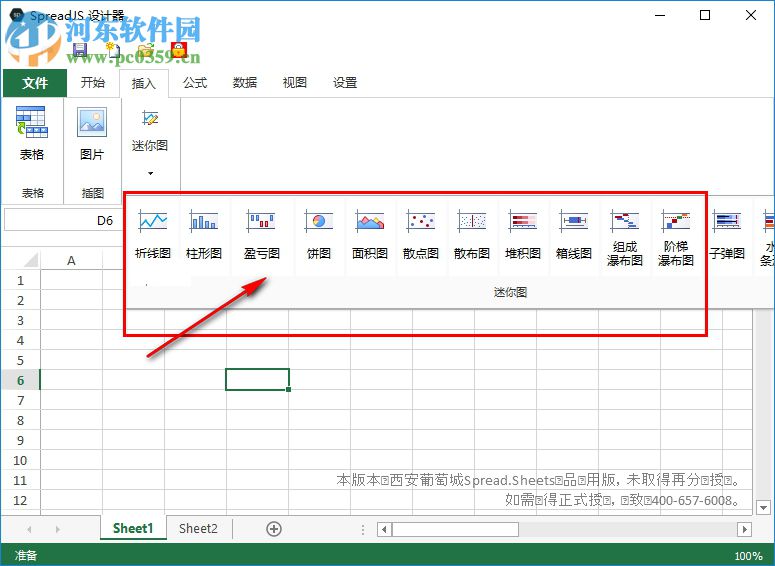
Task: Switch to the 设置 tab
Action: pyautogui.click(x=345, y=83)
